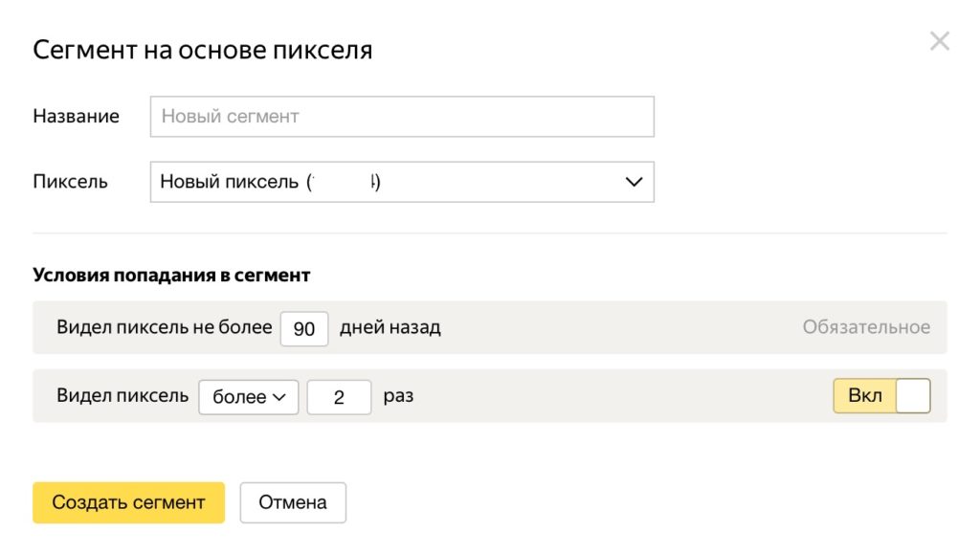Click the chevron arrow in Пиксель selector

pyautogui.click(x=634, y=182)
